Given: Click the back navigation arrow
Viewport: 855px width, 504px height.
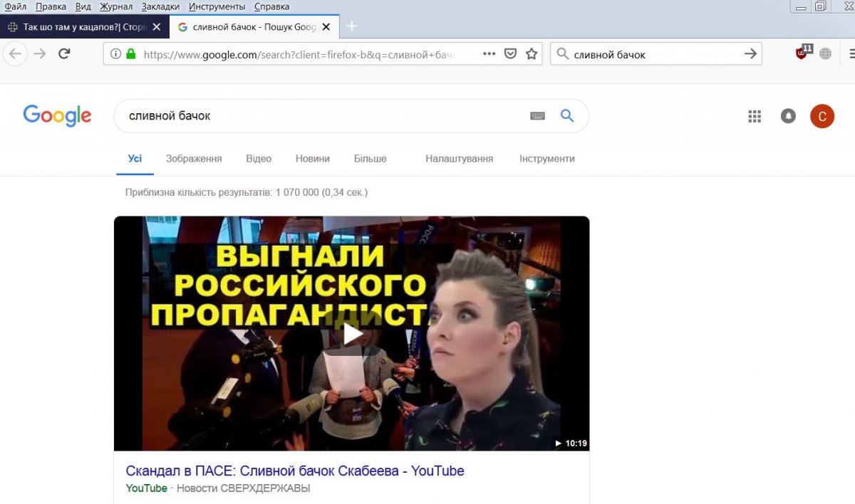Looking at the screenshot, I should pos(15,53).
